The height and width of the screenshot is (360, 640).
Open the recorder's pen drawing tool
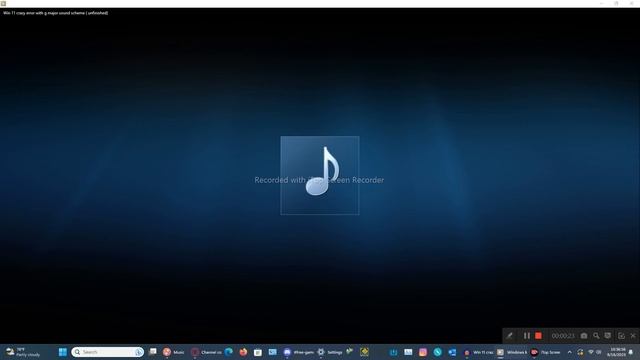click(509, 336)
